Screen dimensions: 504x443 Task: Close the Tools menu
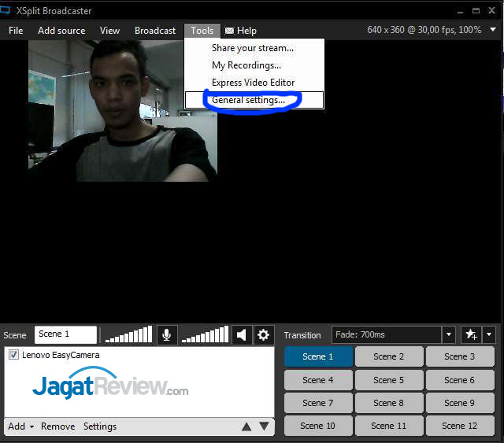click(x=202, y=31)
